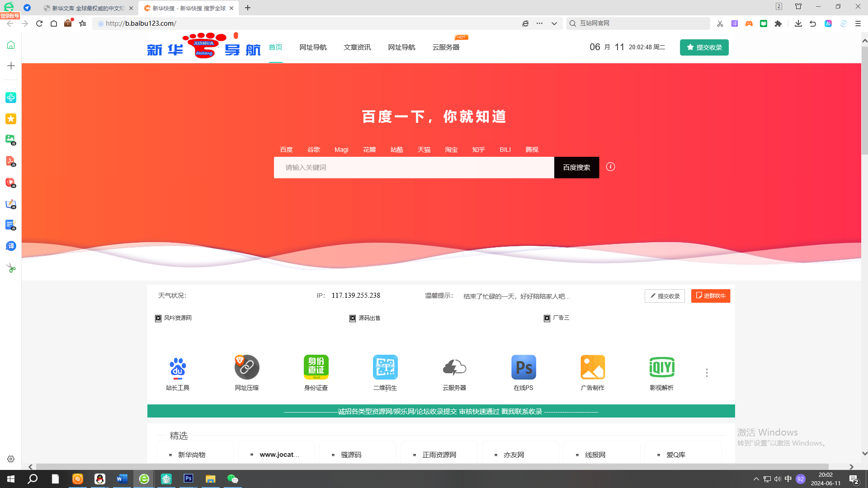Click the horizontal scrollbar right arrow
Viewport: 868px width, 488px height.
(x=851, y=467)
